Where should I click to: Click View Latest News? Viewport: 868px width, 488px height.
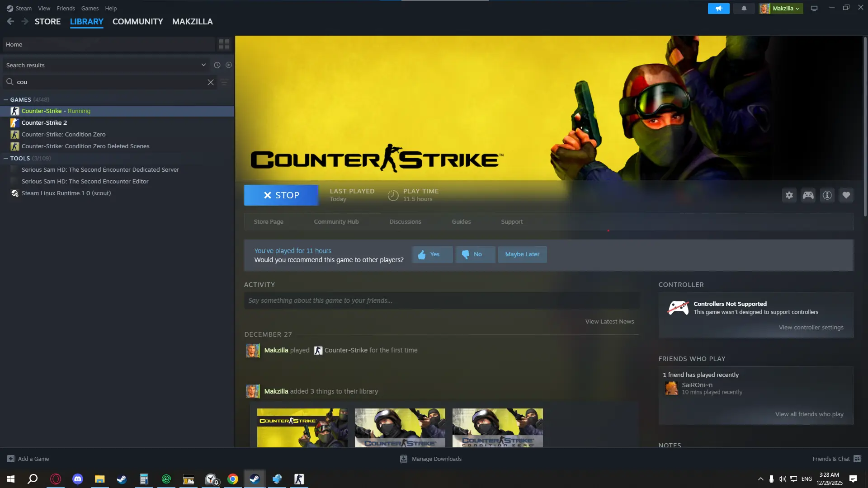click(609, 322)
